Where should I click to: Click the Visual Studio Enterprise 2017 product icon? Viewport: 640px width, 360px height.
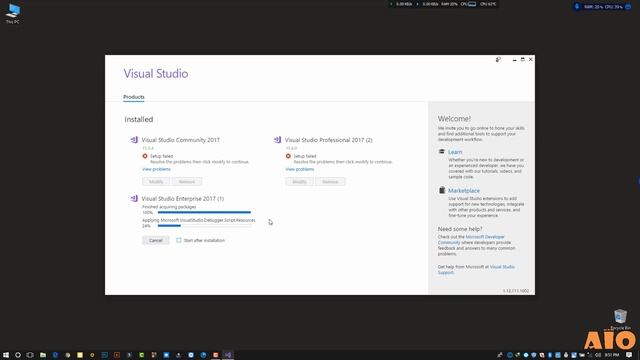(134, 199)
